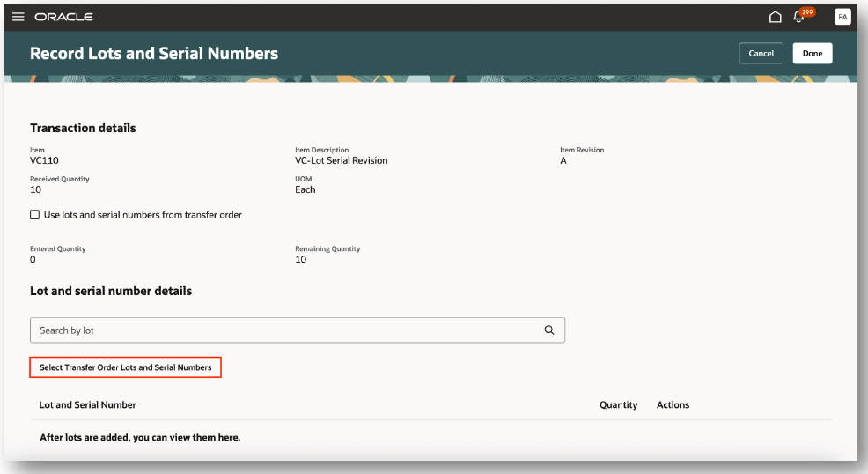The image size is (868, 474).
Task: Select the item value VC110
Action: click(44, 160)
